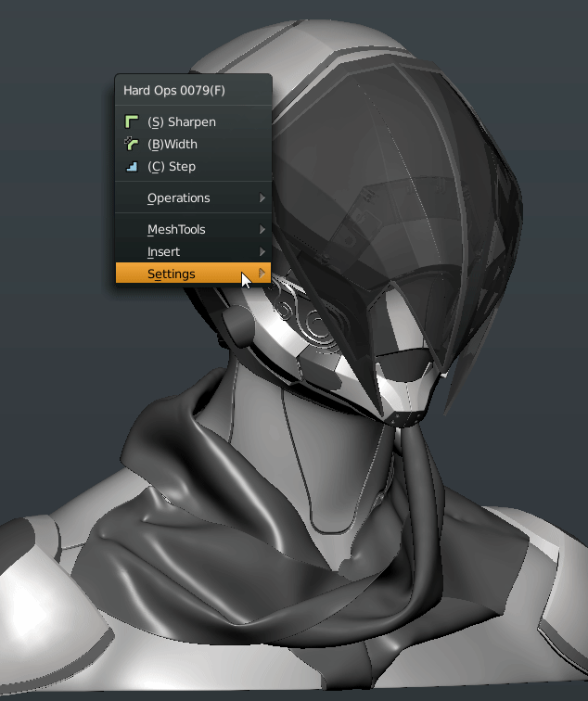Click the blue Step icon

click(x=131, y=167)
